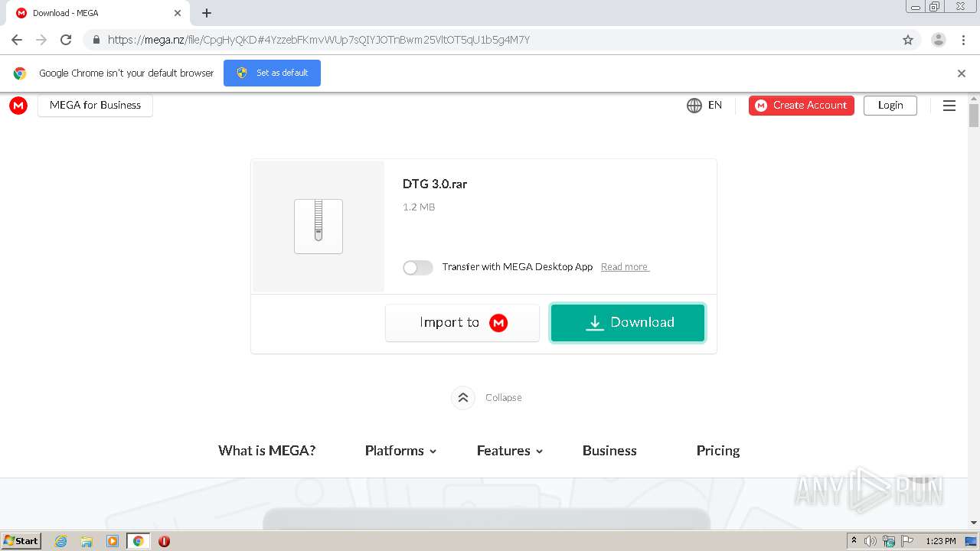The width and height of the screenshot is (980, 551).
Task: Dismiss the default browser notification bar
Action: click(x=962, y=73)
